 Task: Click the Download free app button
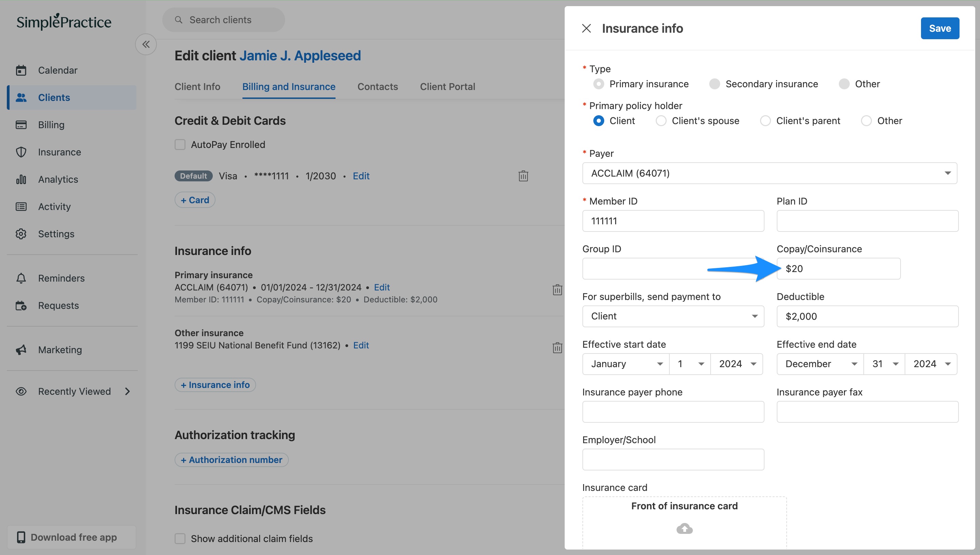pyautogui.click(x=72, y=537)
